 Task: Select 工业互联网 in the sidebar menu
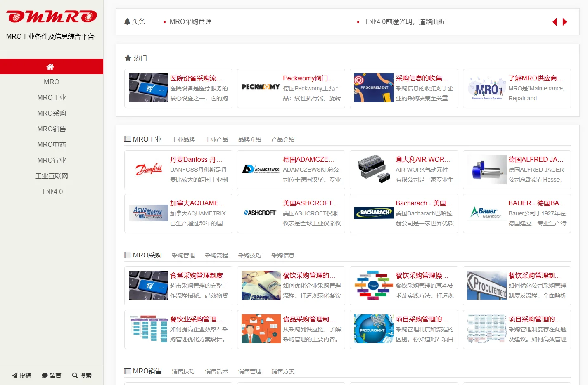point(52,176)
